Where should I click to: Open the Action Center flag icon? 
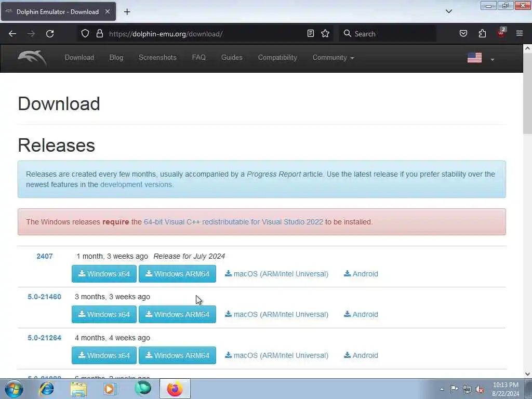click(454, 389)
